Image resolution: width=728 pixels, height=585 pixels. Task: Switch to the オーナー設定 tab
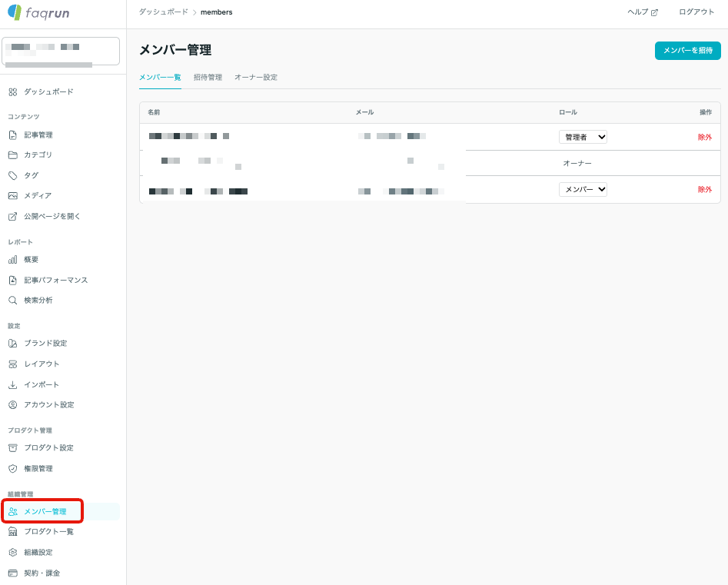pyautogui.click(x=256, y=78)
